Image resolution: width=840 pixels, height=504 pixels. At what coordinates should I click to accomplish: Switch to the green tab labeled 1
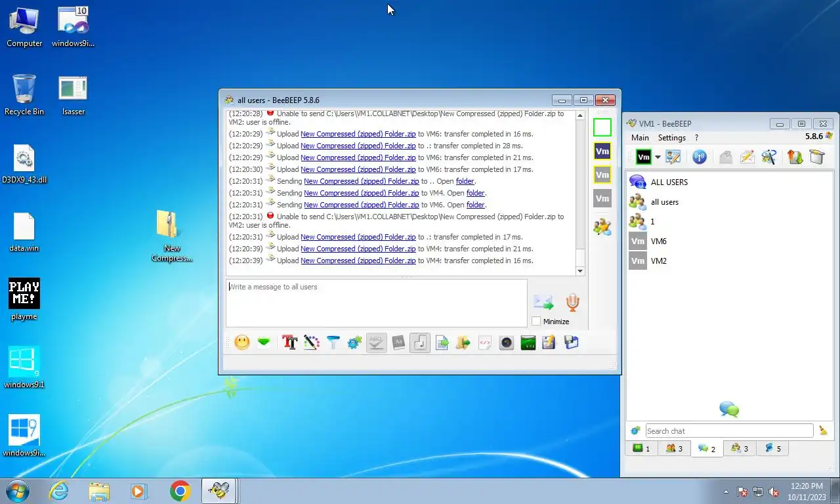pyautogui.click(x=641, y=448)
